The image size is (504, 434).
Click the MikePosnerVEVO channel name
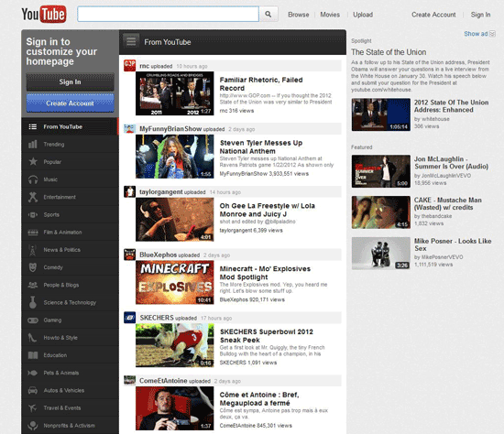443,257
